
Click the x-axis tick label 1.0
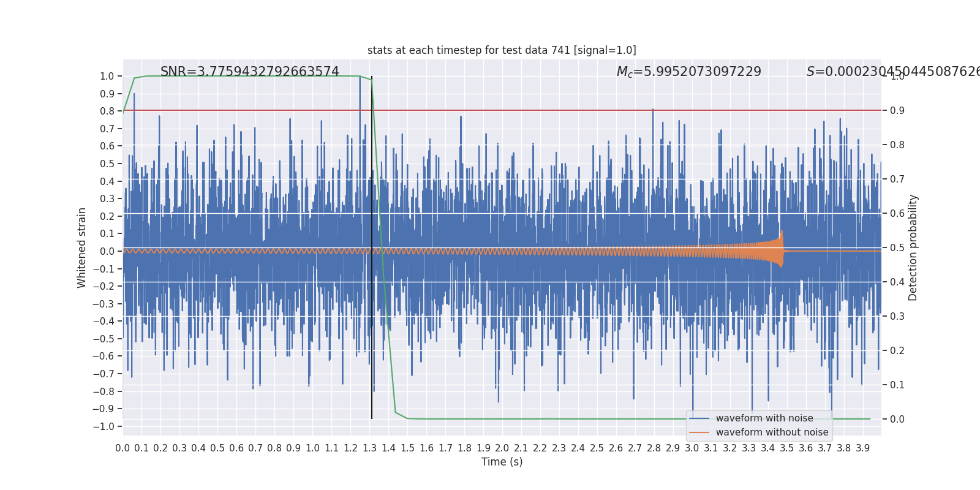(312, 448)
